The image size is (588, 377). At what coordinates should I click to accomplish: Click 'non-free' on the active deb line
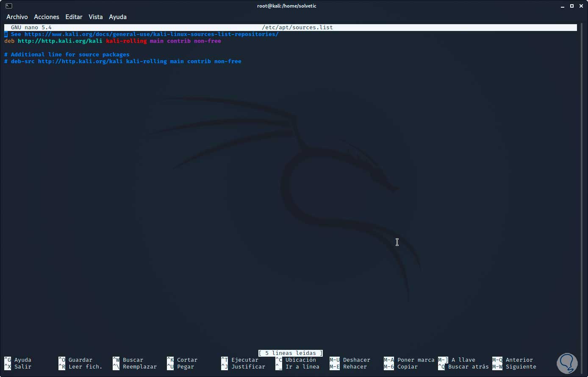(208, 41)
